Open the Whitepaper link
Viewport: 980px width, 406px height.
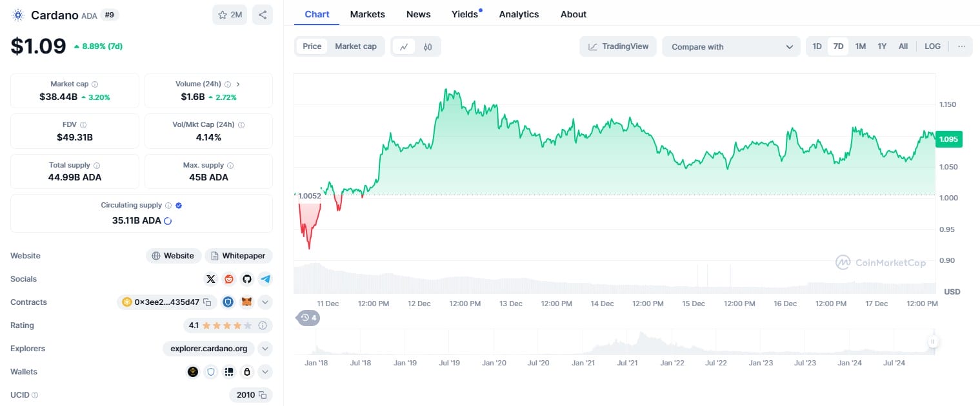(x=239, y=256)
